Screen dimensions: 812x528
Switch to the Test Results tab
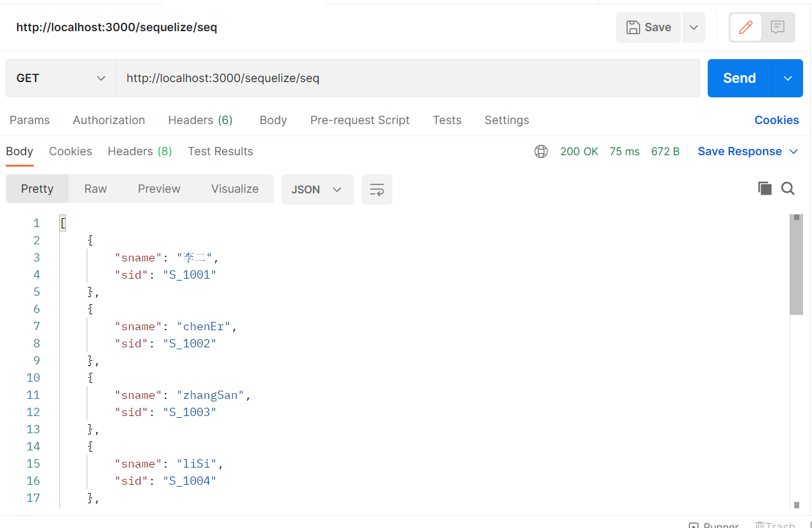click(x=221, y=151)
